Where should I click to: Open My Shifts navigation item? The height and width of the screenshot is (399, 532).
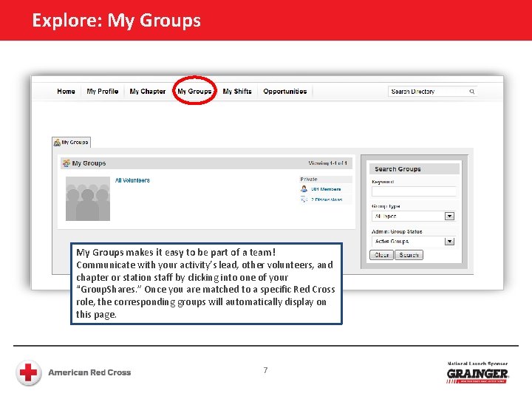coord(237,92)
